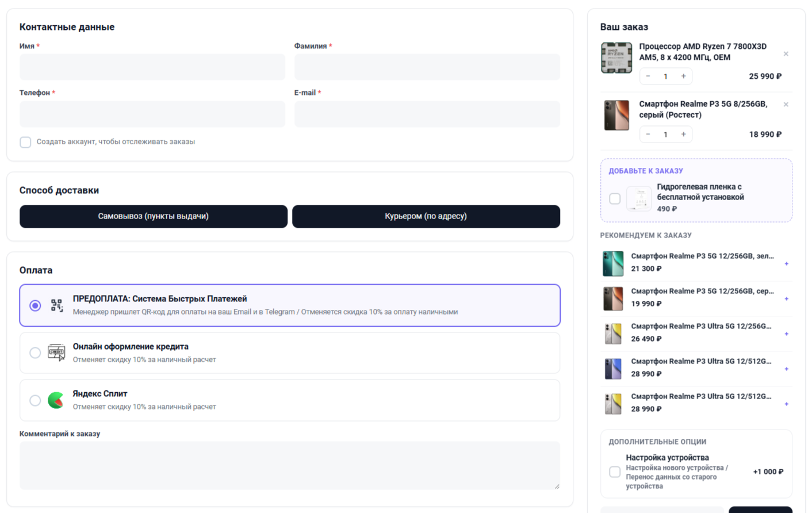Choose the Онлайн оформление кредита radio button
Viewport: 812px width, 513px height.
[x=35, y=353]
